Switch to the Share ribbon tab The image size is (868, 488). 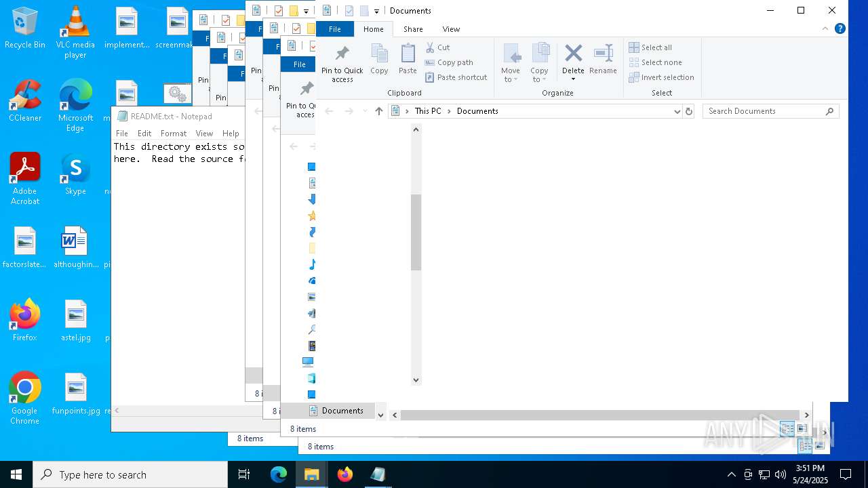point(413,29)
